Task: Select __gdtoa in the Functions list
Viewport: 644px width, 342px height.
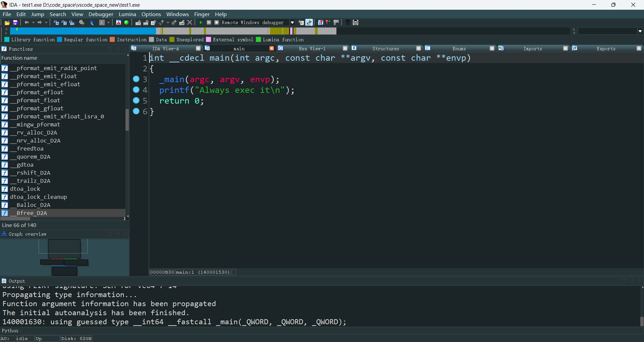Action: tap(25, 165)
